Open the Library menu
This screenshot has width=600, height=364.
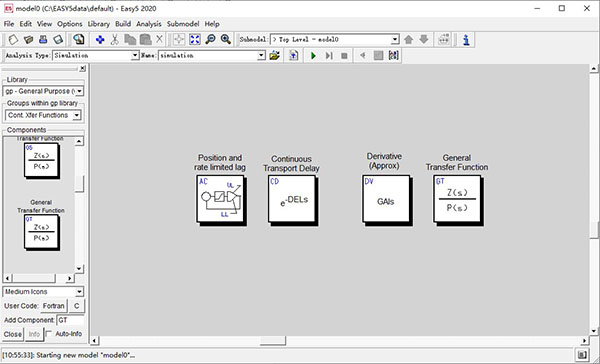(x=99, y=24)
